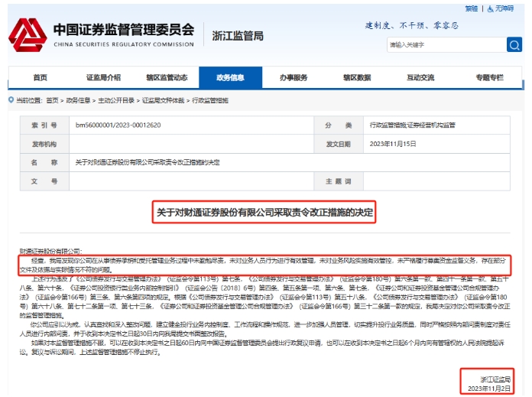The image size is (532, 397).
Task: Click the blue search magnifier button
Action: point(514,45)
